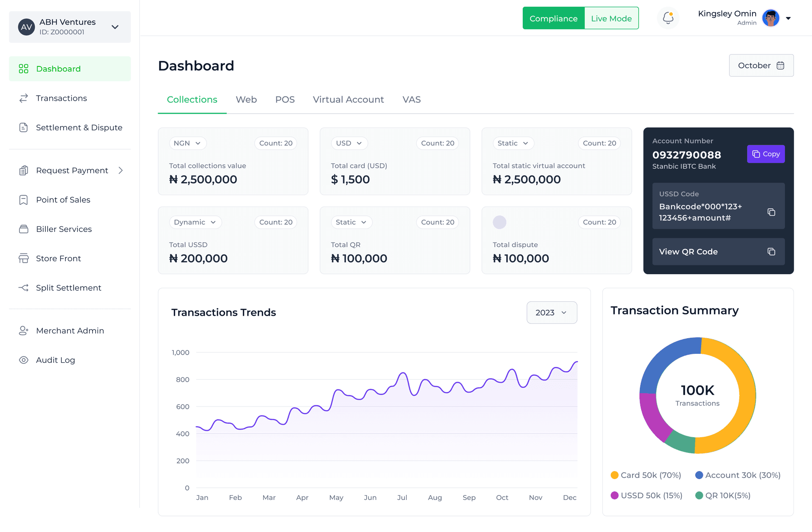Open Settlement & Dispute page

point(79,127)
